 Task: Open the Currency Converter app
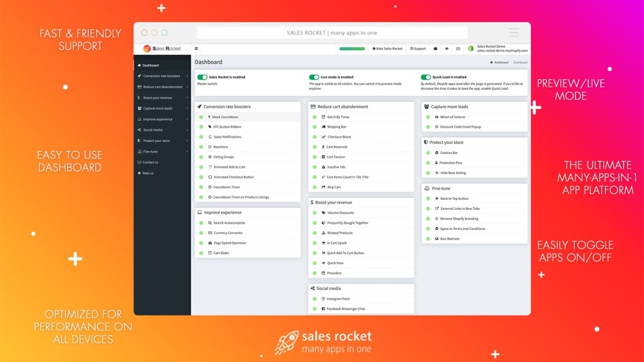coord(228,233)
